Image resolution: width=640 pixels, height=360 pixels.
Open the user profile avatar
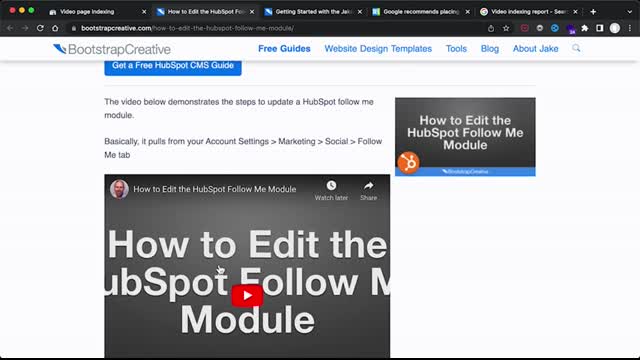coord(615,28)
